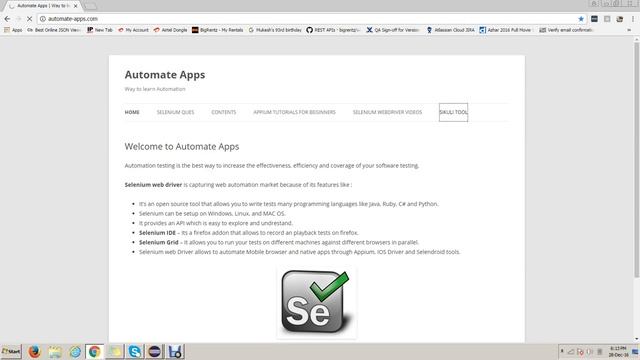The width and height of the screenshot is (640, 360).
Task: Open Mukesh's 93rd birthday bookmark
Action: coord(275,30)
